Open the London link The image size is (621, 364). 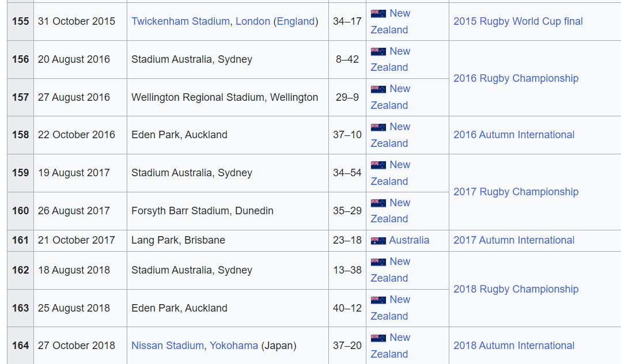tap(252, 21)
